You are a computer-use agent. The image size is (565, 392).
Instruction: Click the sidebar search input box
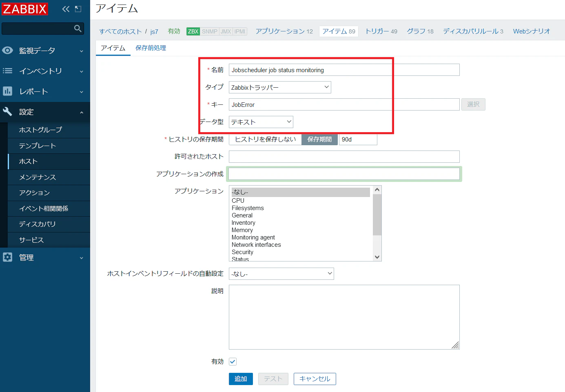point(43,29)
